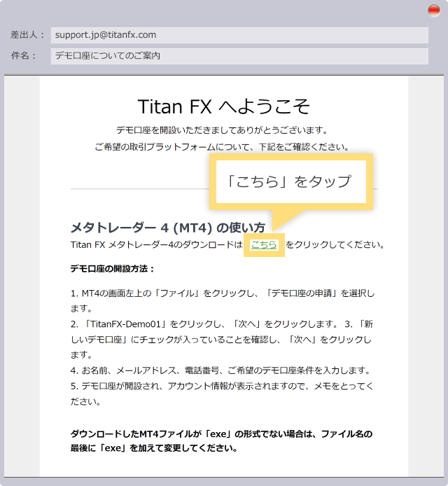Click step 1 mentioning 「ファイル」をクリックし
This screenshot has height=486, width=448.
223,300
